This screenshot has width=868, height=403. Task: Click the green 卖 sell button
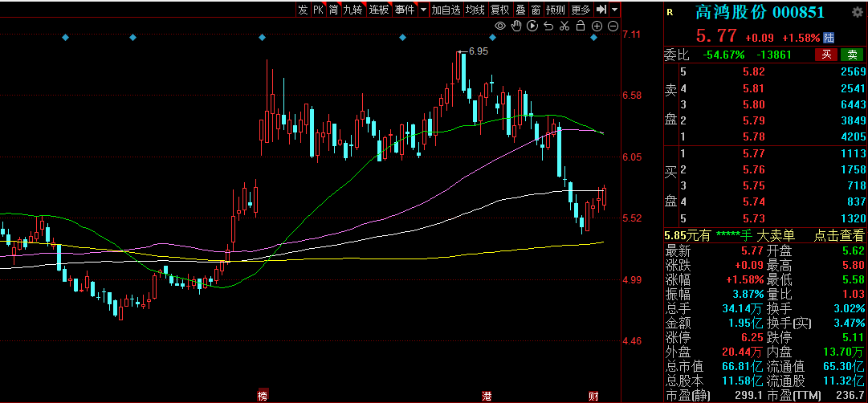(852, 55)
